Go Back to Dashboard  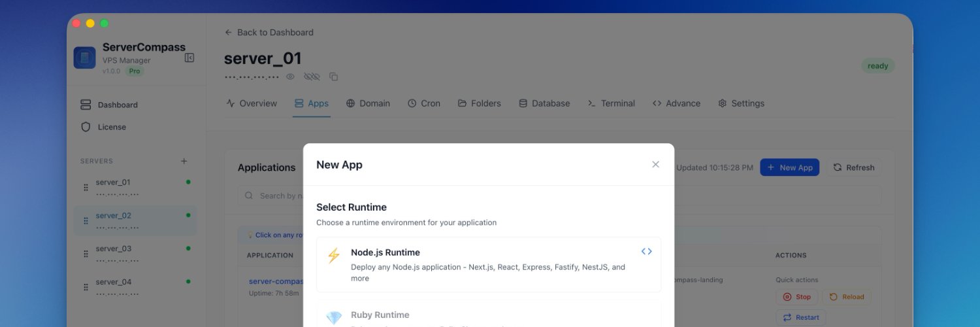[269, 32]
